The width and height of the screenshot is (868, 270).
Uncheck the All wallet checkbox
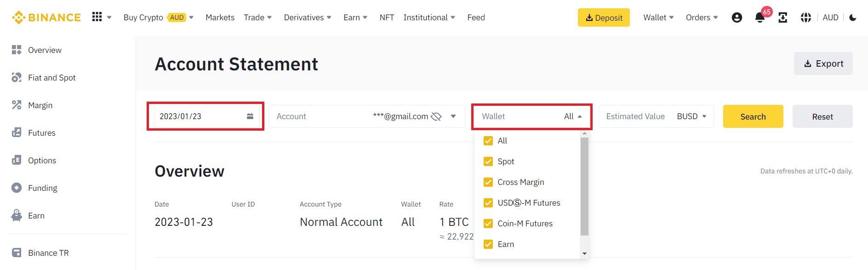pos(488,141)
